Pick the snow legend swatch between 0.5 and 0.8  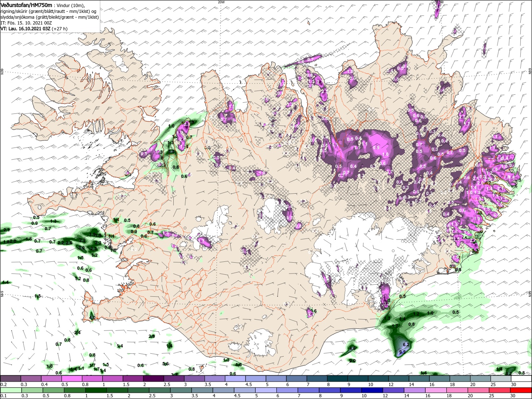coord(72,379)
